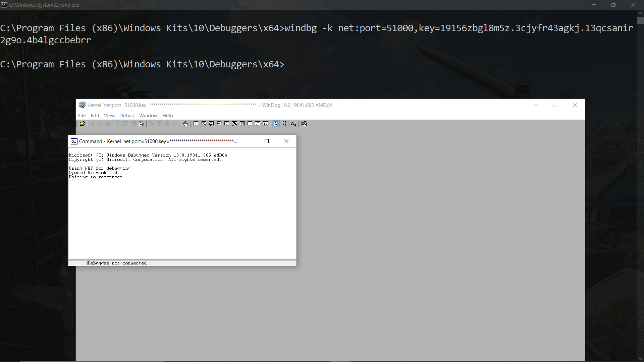Screen dimensions: 644x362
Task: Open the Font settings toolbar icon
Action: [x=294, y=124]
